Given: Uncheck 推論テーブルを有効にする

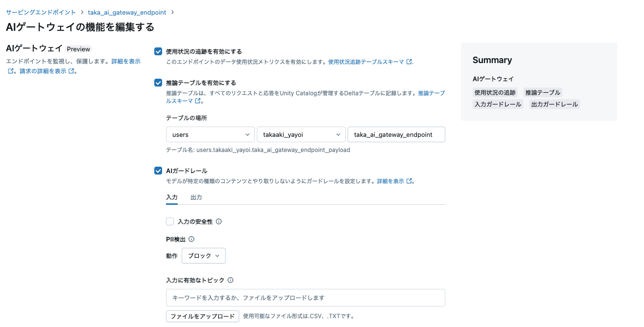Looking at the screenshot, I should pos(158,83).
